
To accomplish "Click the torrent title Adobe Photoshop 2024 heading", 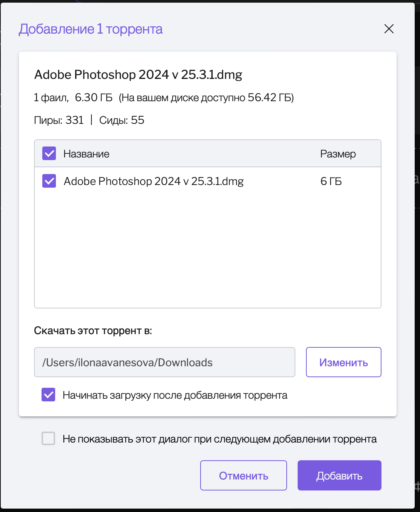I will 138,75.
